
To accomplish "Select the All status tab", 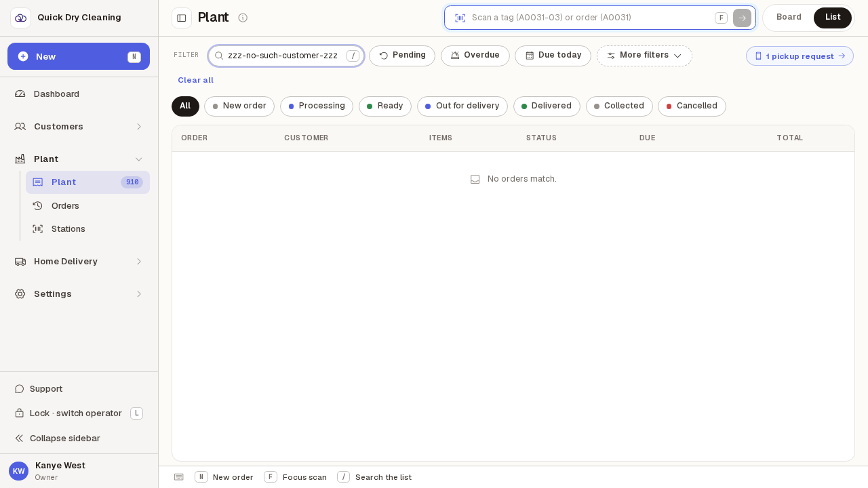I will click(185, 106).
